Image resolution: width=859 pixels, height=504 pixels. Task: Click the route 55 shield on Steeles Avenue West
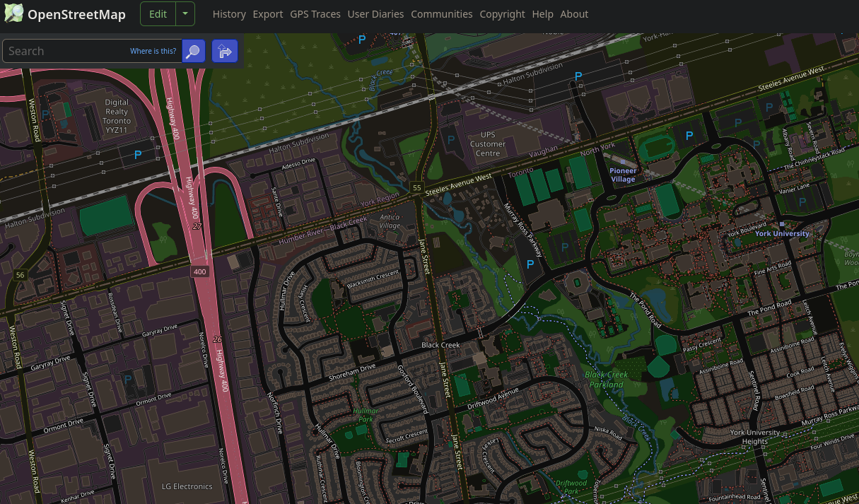click(x=416, y=188)
